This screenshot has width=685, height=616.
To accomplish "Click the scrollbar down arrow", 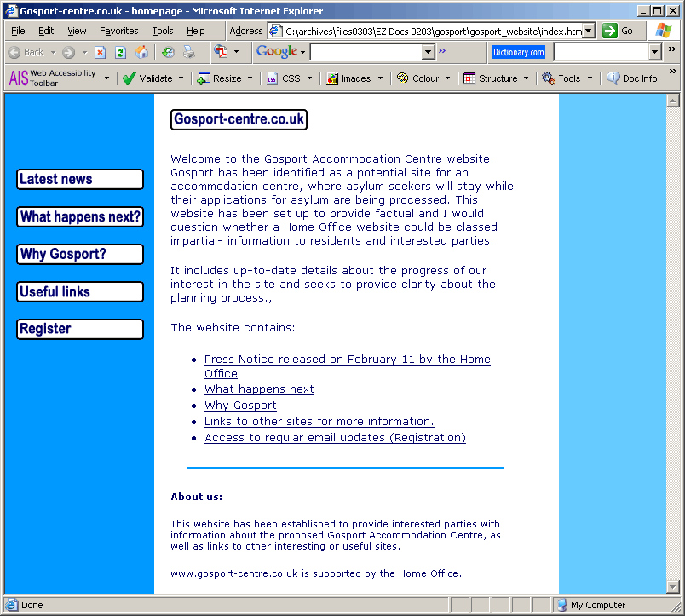I will [673, 587].
